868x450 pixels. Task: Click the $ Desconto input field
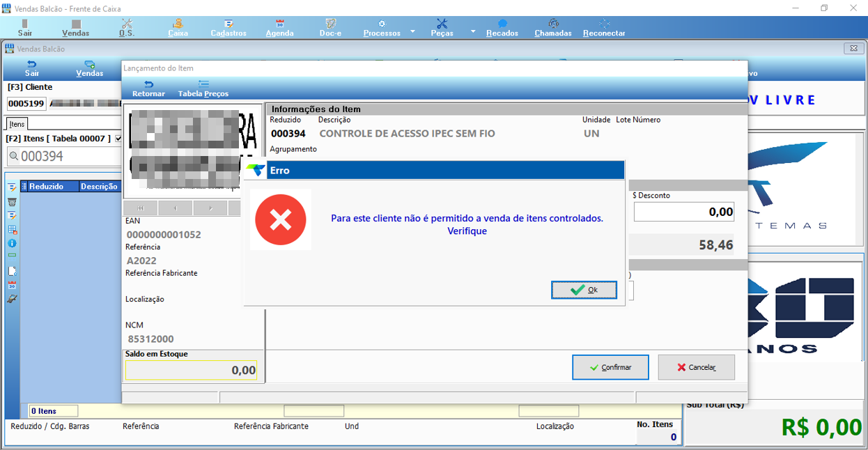(684, 212)
